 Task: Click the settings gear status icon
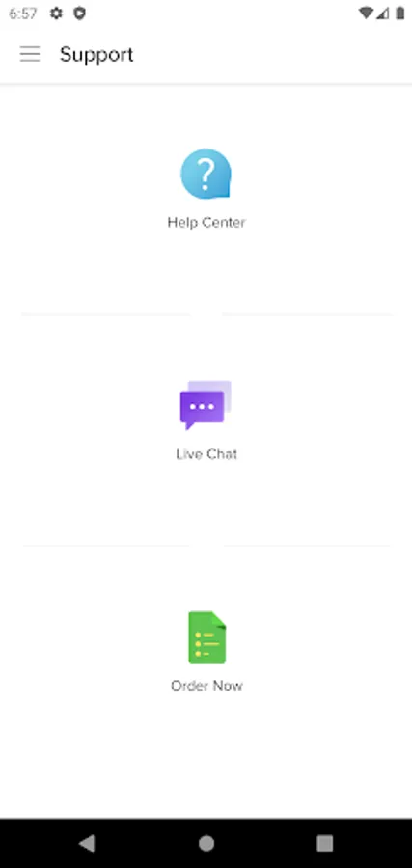57,14
